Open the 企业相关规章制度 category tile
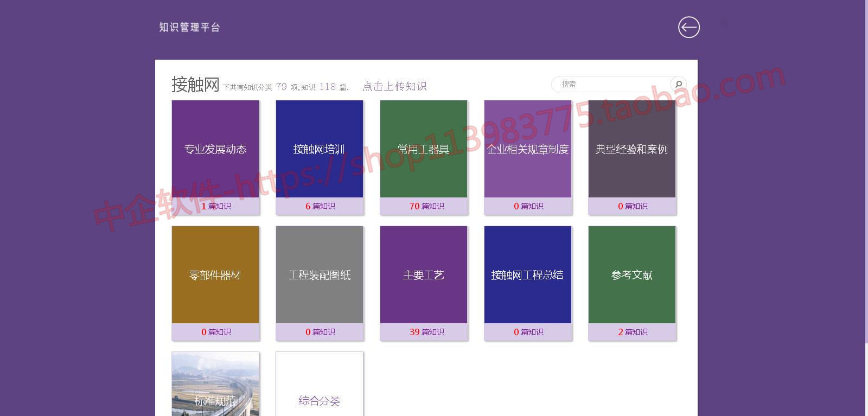 528,149
